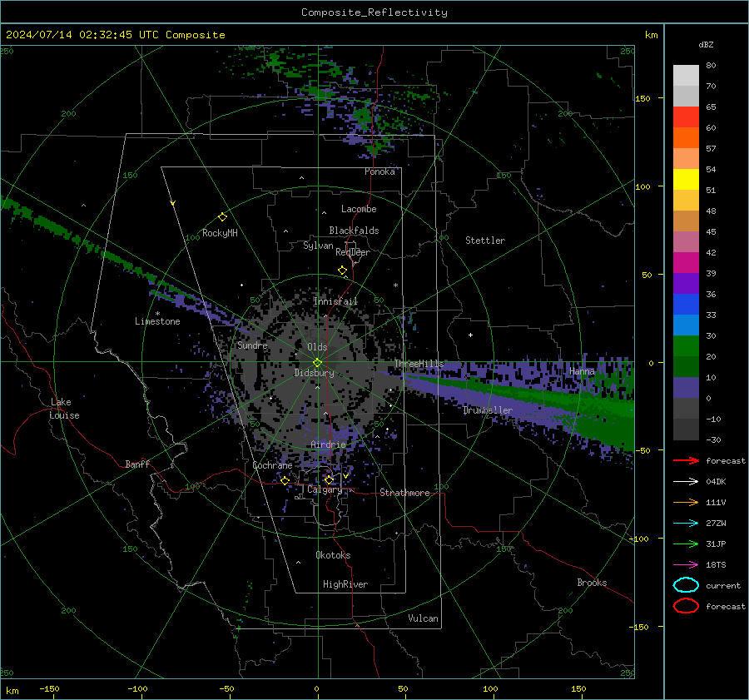Click the red 65-60 dBZ color swatch
The width and height of the screenshot is (749, 700).
(x=686, y=117)
